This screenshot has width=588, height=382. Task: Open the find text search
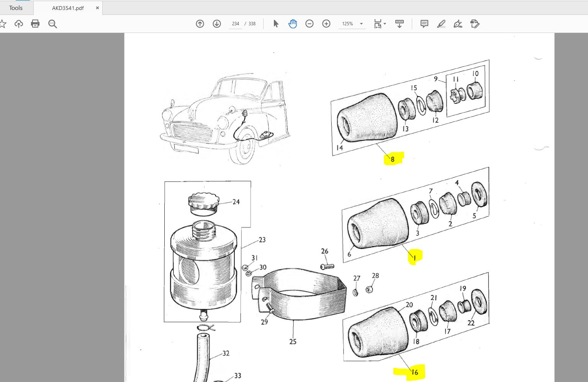coord(53,24)
